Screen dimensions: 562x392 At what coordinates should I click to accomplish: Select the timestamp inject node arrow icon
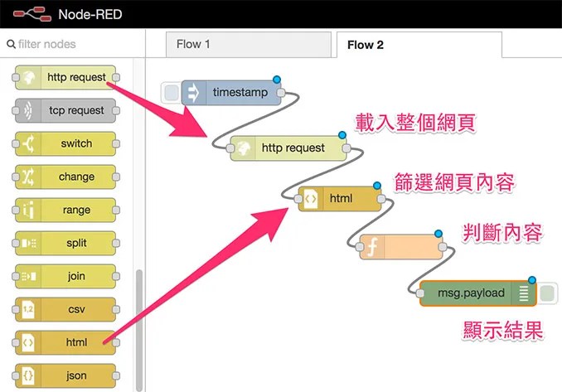pos(194,93)
